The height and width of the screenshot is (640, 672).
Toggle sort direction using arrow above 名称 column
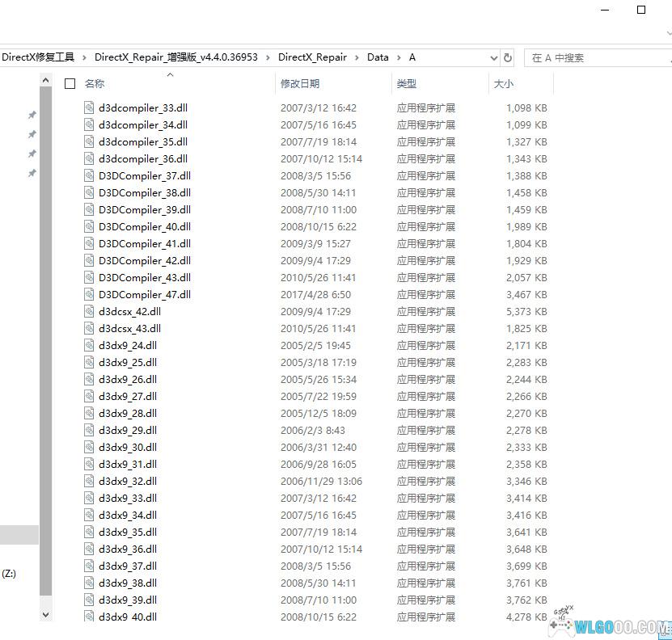[x=170, y=74]
